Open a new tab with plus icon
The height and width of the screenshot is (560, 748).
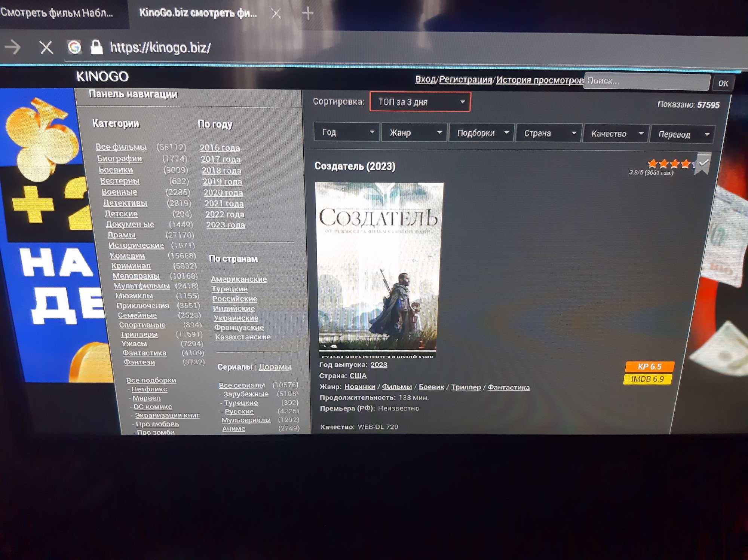[x=308, y=13]
